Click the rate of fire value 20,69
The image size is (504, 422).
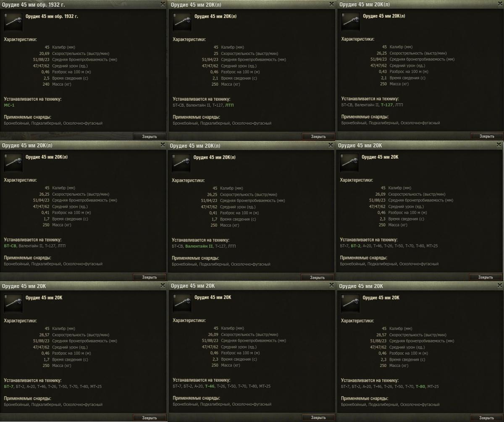[x=44, y=53]
